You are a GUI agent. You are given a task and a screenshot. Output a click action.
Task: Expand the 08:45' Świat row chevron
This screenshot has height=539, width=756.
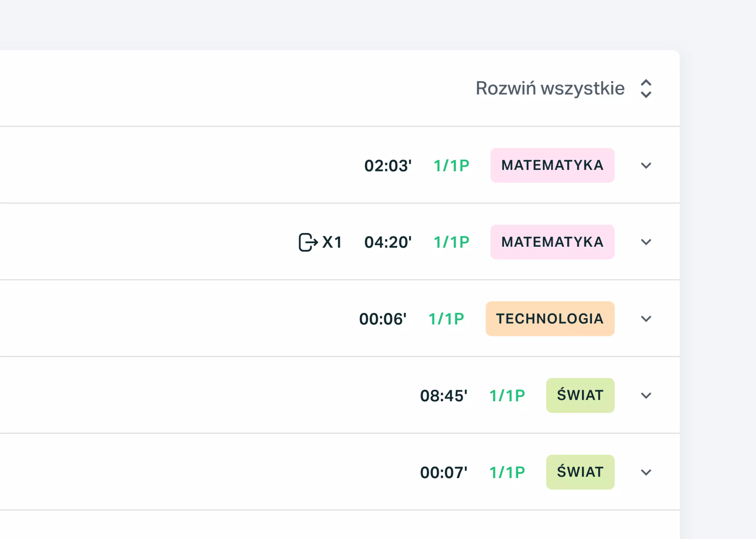(646, 395)
